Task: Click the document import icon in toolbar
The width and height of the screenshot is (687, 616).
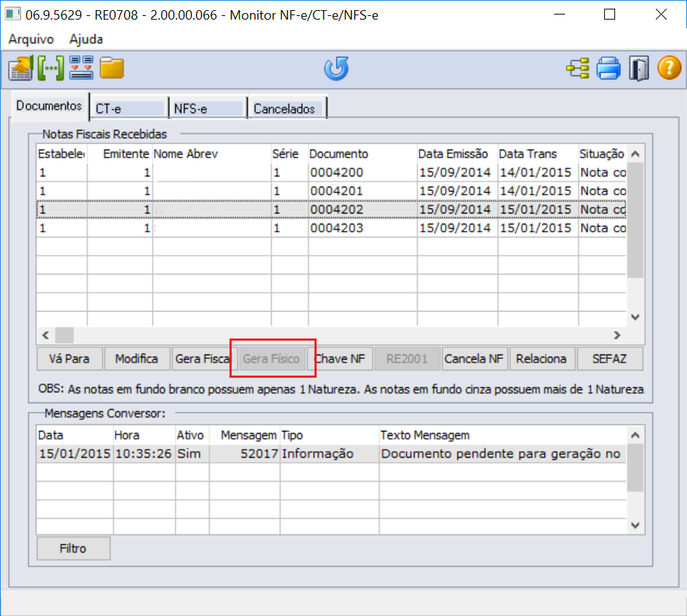Action: [x=20, y=68]
